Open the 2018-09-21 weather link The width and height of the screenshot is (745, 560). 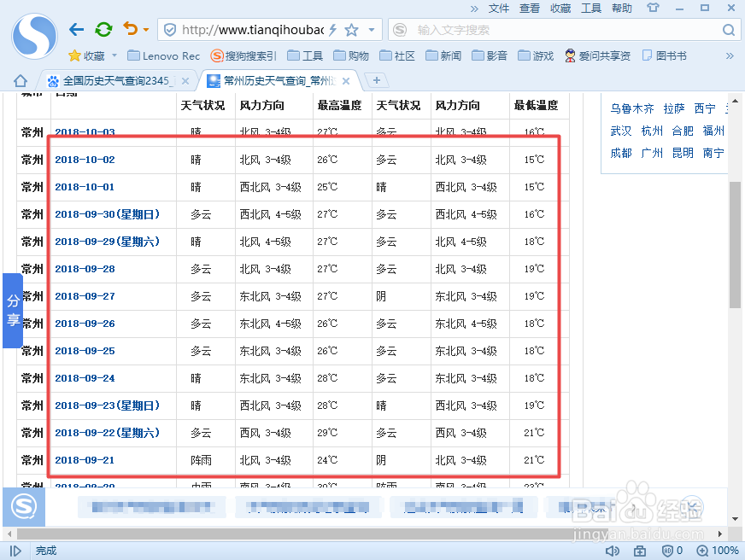coord(85,460)
